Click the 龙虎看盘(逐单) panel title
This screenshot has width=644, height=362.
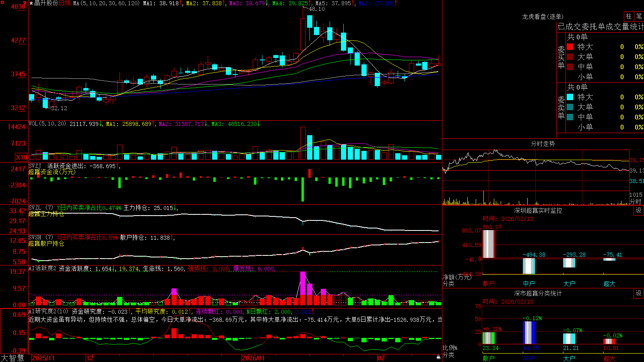(x=543, y=16)
